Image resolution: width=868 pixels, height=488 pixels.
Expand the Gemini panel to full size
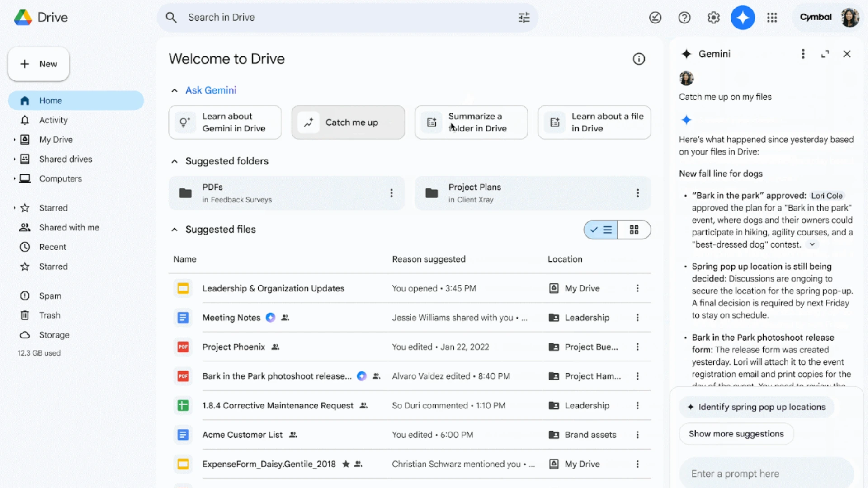[x=825, y=54]
